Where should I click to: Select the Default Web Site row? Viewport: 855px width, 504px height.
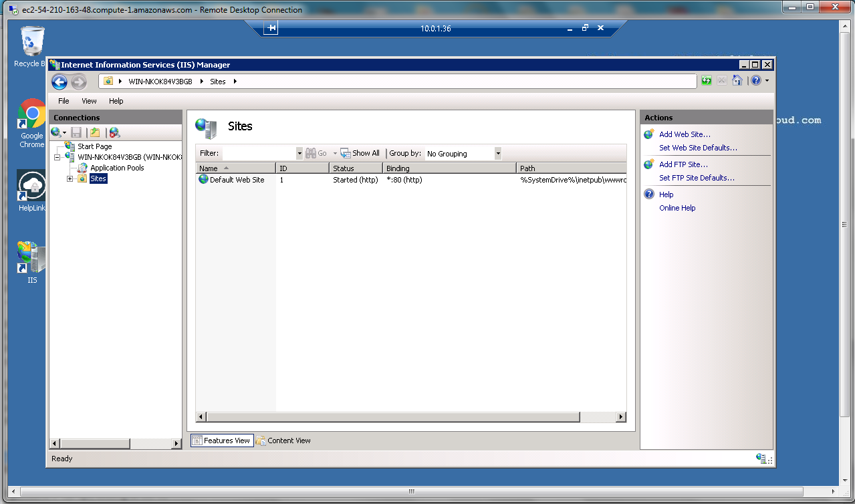point(237,180)
